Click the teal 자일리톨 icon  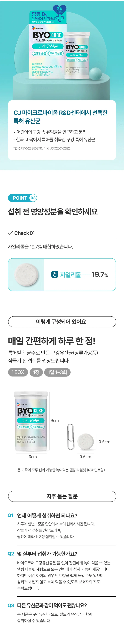coord(55,274)
